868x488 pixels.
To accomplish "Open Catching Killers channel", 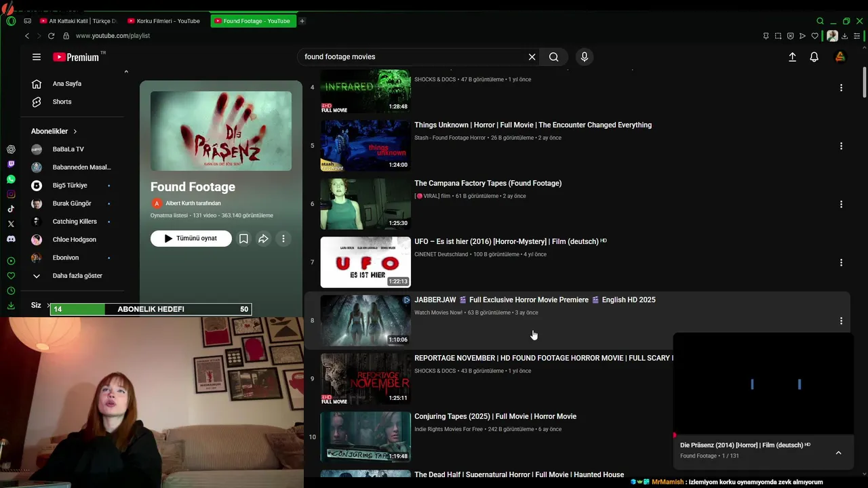I will click(x=75, y=222).
